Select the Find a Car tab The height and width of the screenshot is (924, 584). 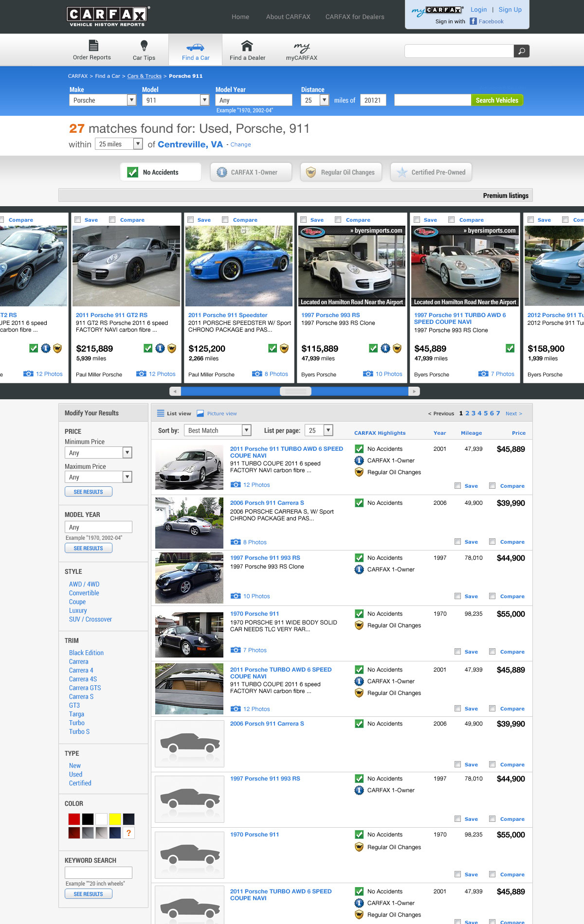(196, 50)
